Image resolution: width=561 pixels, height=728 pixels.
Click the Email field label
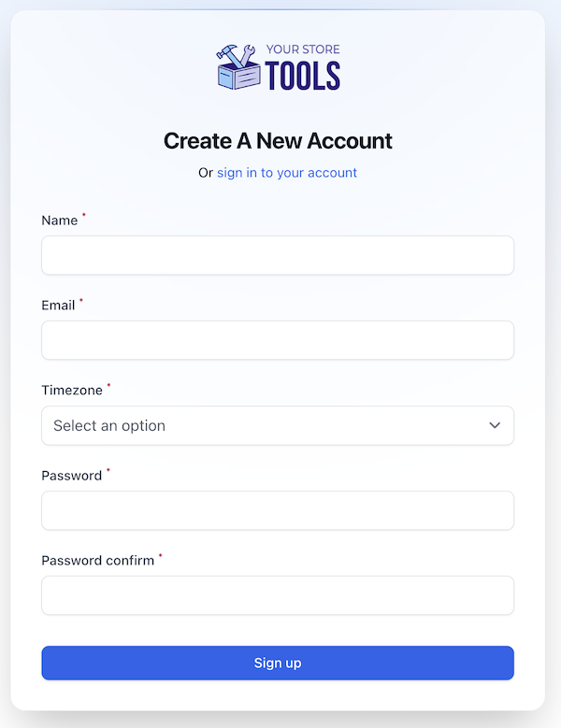coord(58,305)
